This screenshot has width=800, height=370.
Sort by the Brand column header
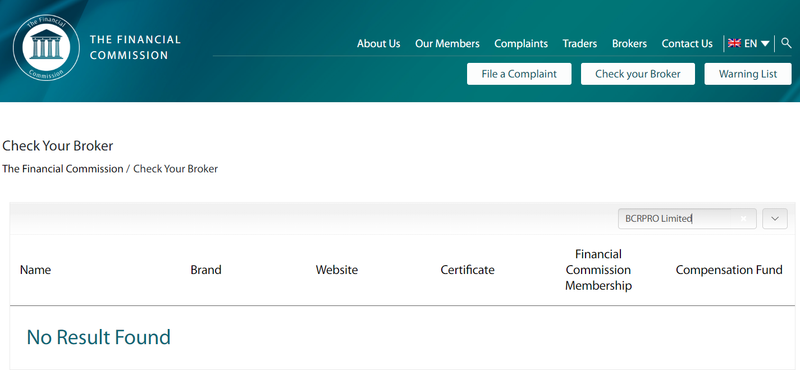pyautogui.click(x=206, y=270)
